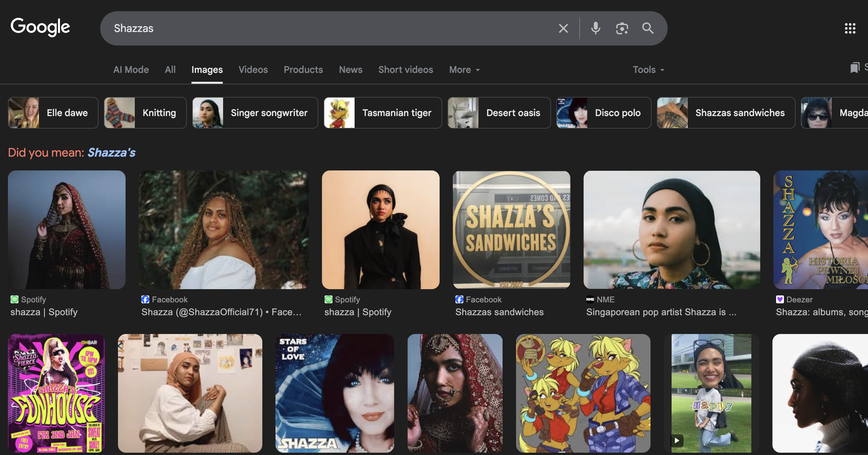Switch to the Videos tab

[253, 70]
